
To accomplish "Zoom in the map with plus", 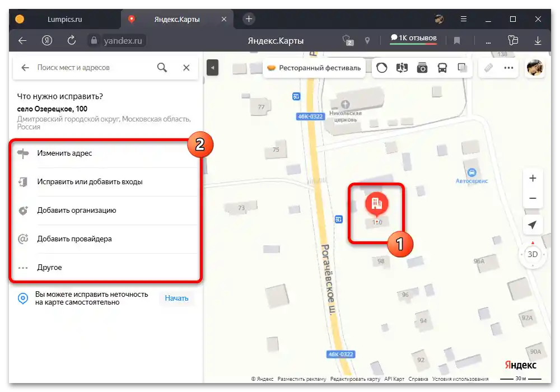I will pos(533,178).
